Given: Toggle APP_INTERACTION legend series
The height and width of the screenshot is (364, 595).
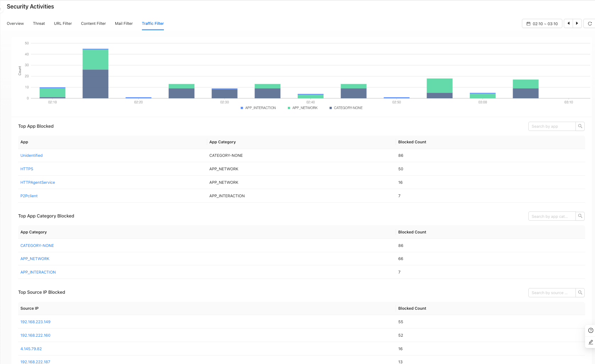Looking at the screenshot, I should click(258, 108).
